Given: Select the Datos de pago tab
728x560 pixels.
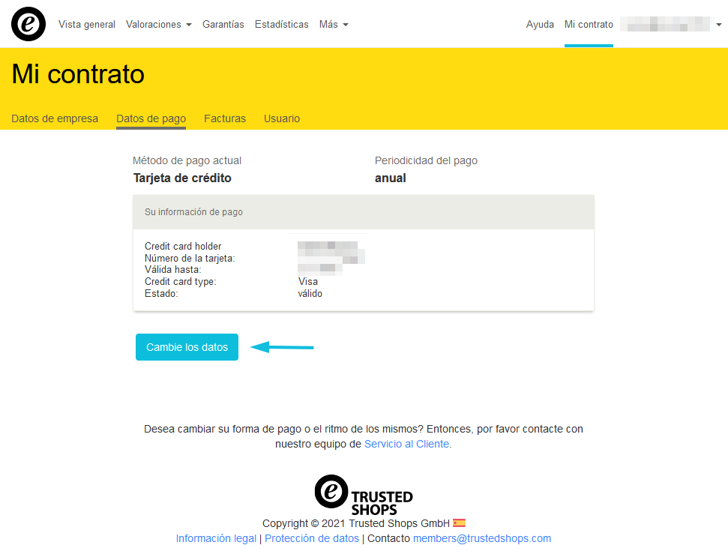Looking at the screenshot, I should (151, 118).
